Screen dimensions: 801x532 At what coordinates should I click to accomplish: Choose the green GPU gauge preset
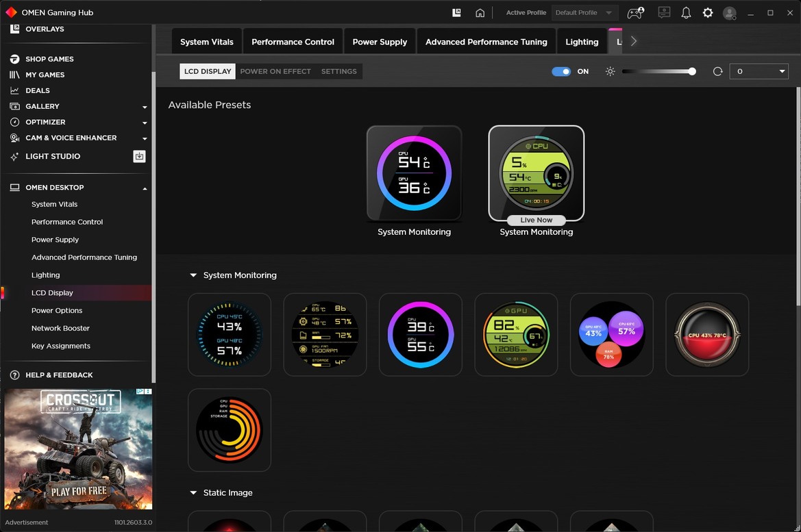[516, 334]
